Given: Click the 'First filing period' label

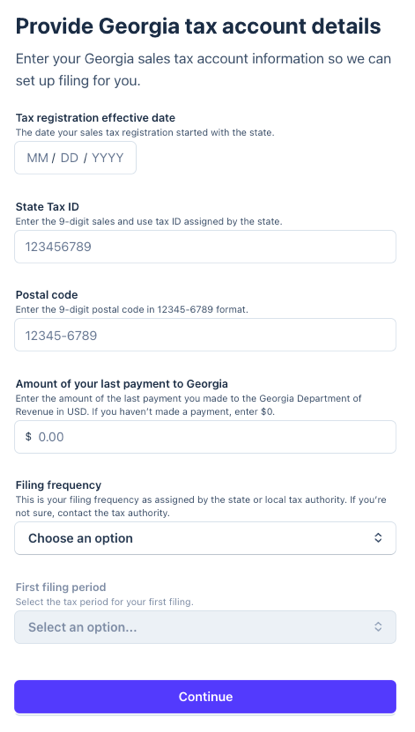Looking at the screenshot, I should tap(61, 587).
